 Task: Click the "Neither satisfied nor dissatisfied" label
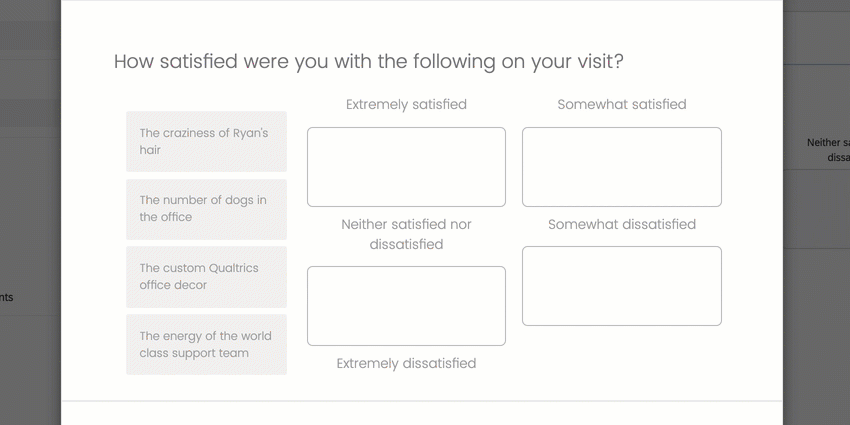pyautogui.click(x=406, y=234)
